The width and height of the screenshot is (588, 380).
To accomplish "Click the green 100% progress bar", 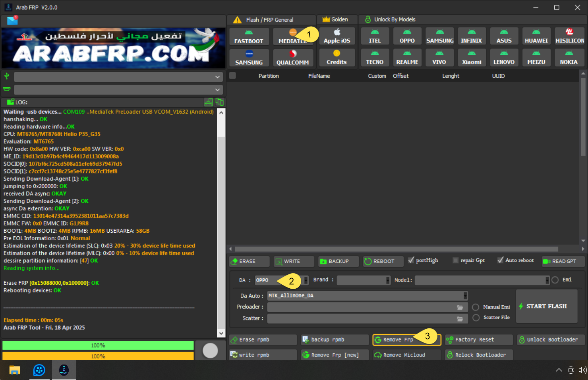I will (98, 345).
